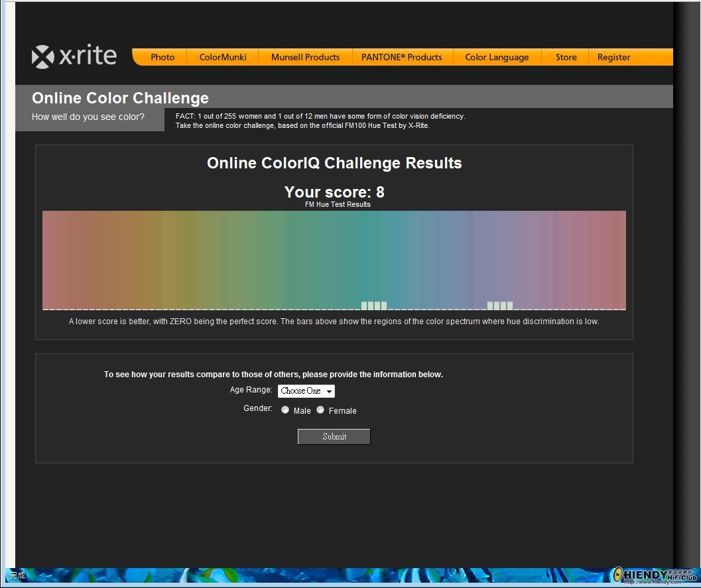Click the status bar '完成' text
The height and width of the screenshot is (588, 701).
17,575
